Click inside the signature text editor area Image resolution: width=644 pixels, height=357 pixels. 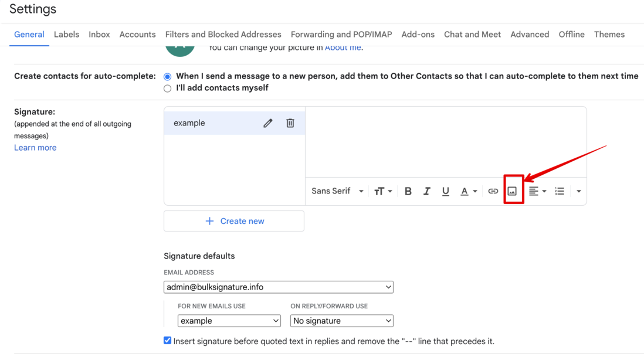tap(446, 142)
